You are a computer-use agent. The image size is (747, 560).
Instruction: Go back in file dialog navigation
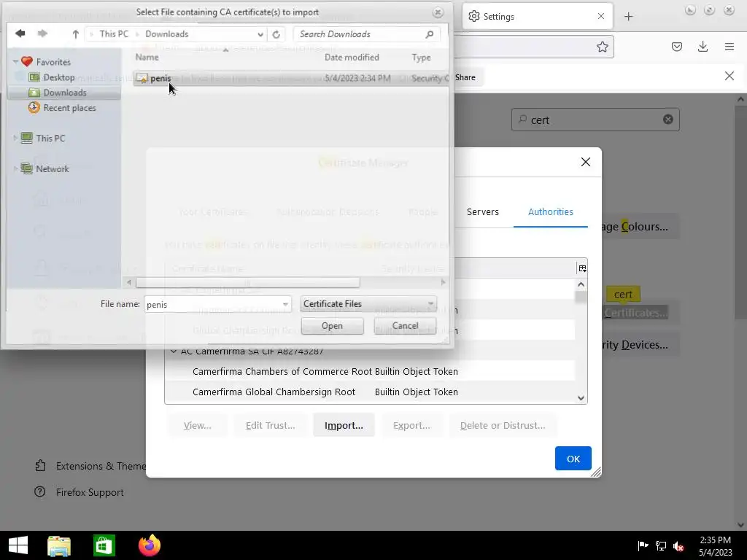(x=20, y=34)
